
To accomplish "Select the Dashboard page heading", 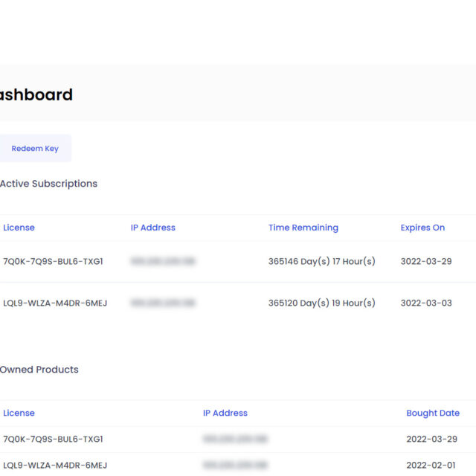I will (x=36, y=94).
